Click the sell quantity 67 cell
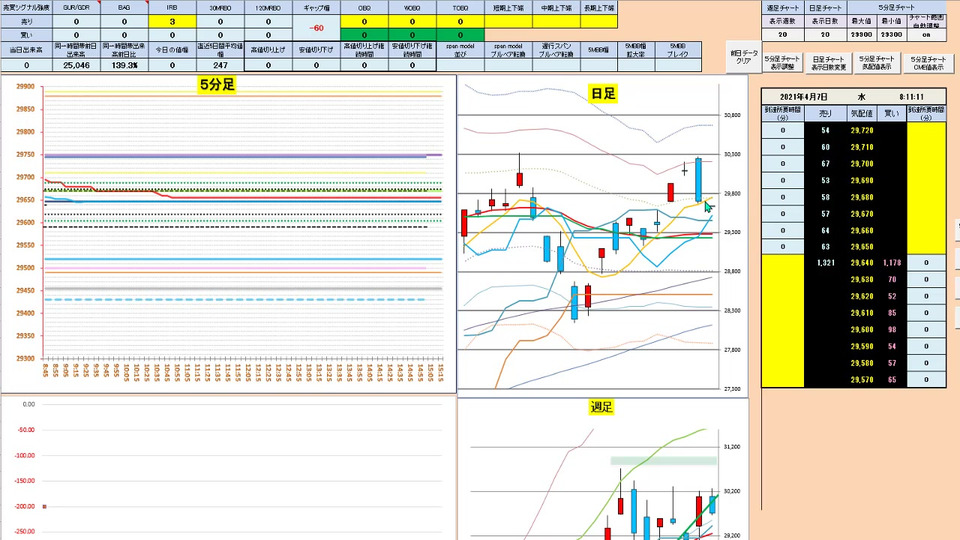This screenshot has width=960, height=540. [x=825, y=164]
